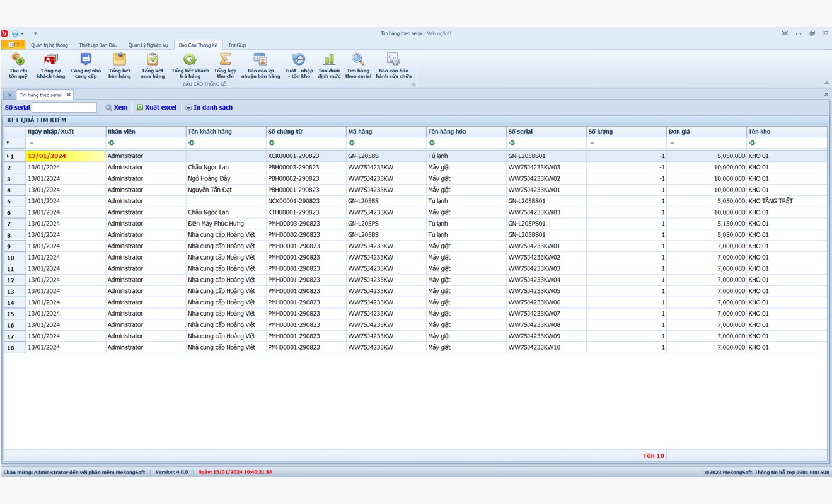Switch to Quản trị hệ thống tab

49,45
